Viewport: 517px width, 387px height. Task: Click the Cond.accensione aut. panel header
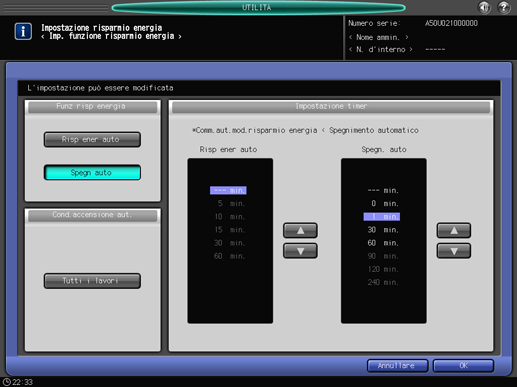[x=92, y=215]
